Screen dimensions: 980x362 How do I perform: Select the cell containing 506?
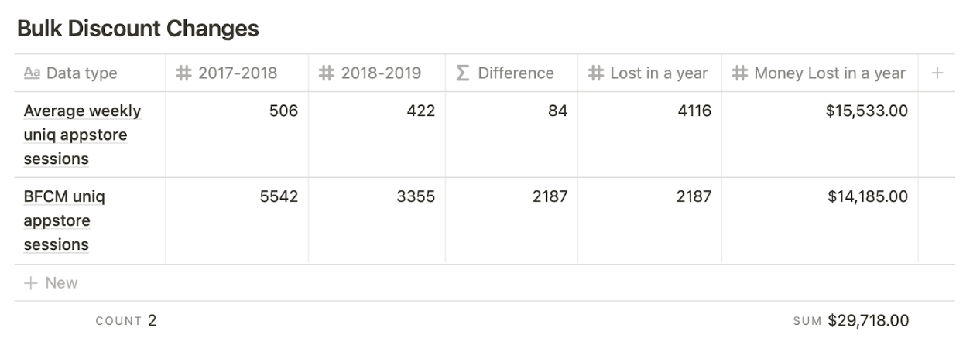coord(237,135)
